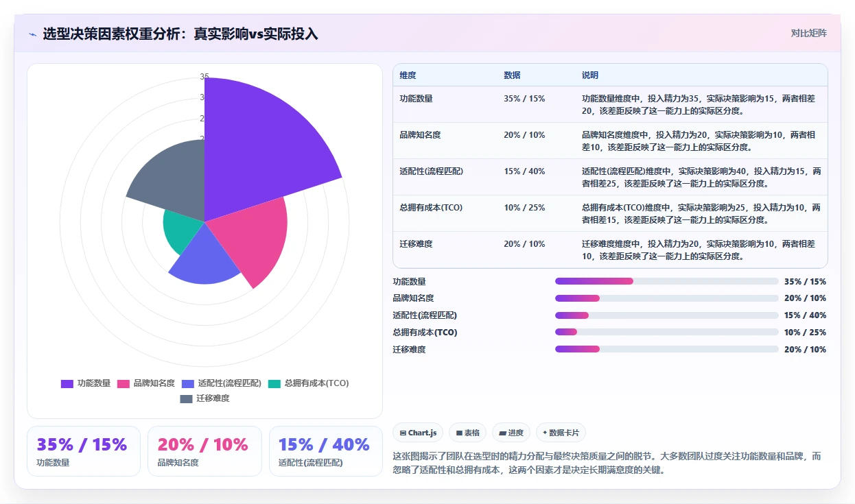Click the 迁移难度 legend label
855x504 pixels.
[213, 398]
